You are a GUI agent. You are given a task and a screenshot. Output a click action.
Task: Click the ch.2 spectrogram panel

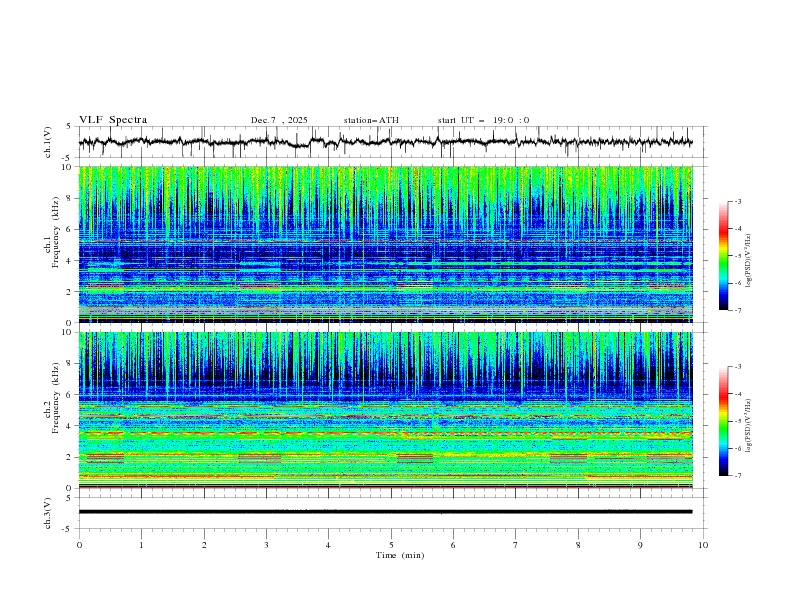pyautogui.click(x=385, y=410)
